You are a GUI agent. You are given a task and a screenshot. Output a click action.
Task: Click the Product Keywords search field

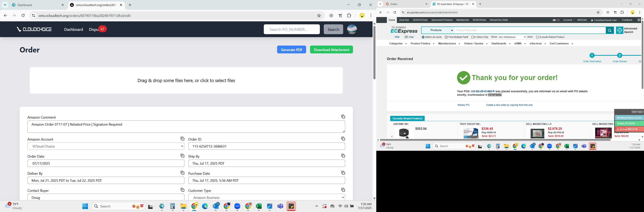[530, 30]
